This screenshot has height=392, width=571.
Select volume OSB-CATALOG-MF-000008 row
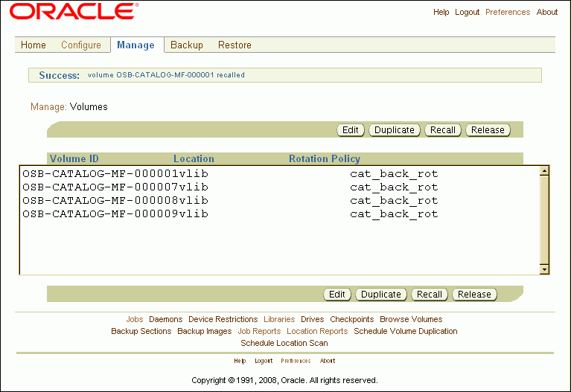tap(280, 201)
